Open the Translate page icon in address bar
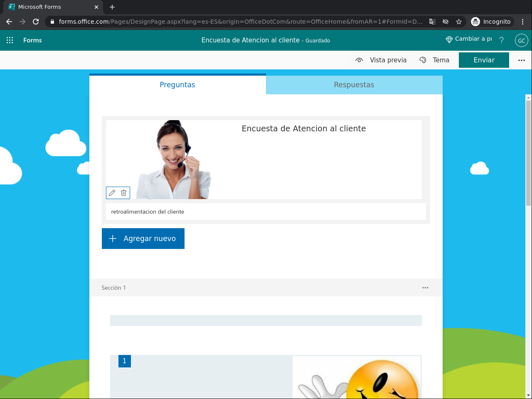532x399 pixels. tap(432, 22)
